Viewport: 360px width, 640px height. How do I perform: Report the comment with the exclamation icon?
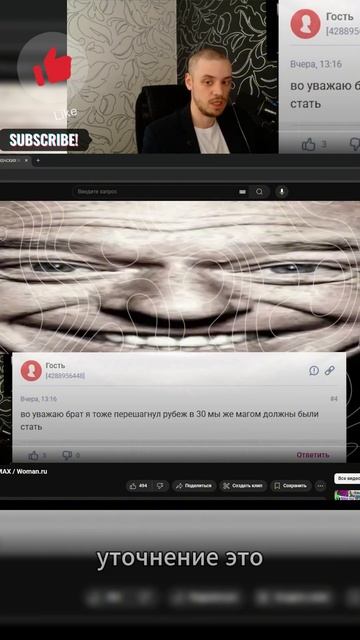click(314, 370)
